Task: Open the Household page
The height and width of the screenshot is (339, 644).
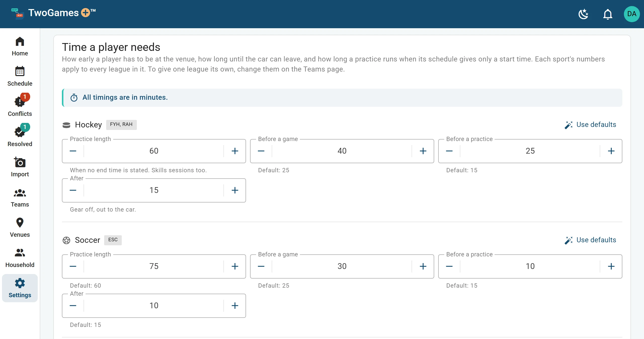Action: point(20,258)
